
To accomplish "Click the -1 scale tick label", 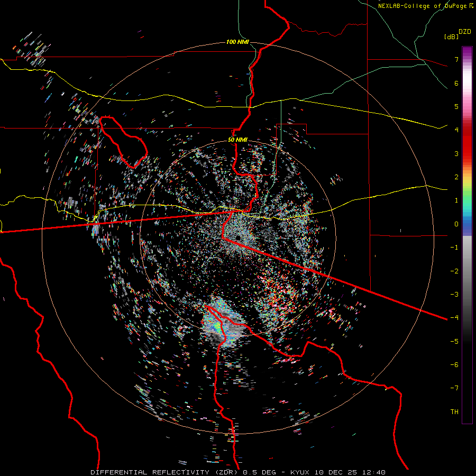I will 454,248.
